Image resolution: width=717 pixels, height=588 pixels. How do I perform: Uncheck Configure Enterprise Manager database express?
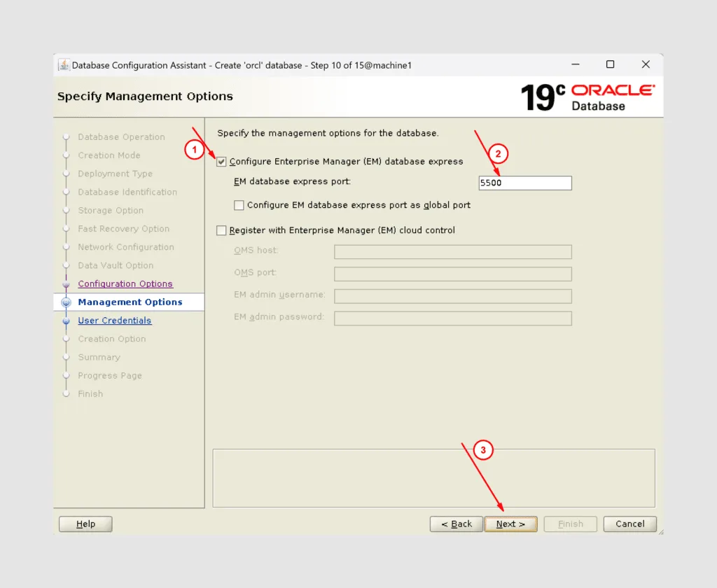point(221,162)
